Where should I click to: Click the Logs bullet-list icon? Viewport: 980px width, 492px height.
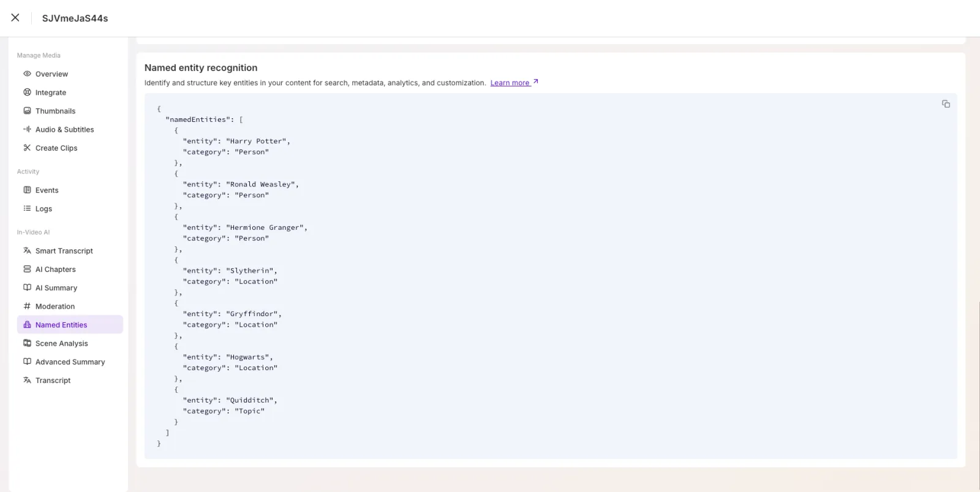click(x=27, y=208)
